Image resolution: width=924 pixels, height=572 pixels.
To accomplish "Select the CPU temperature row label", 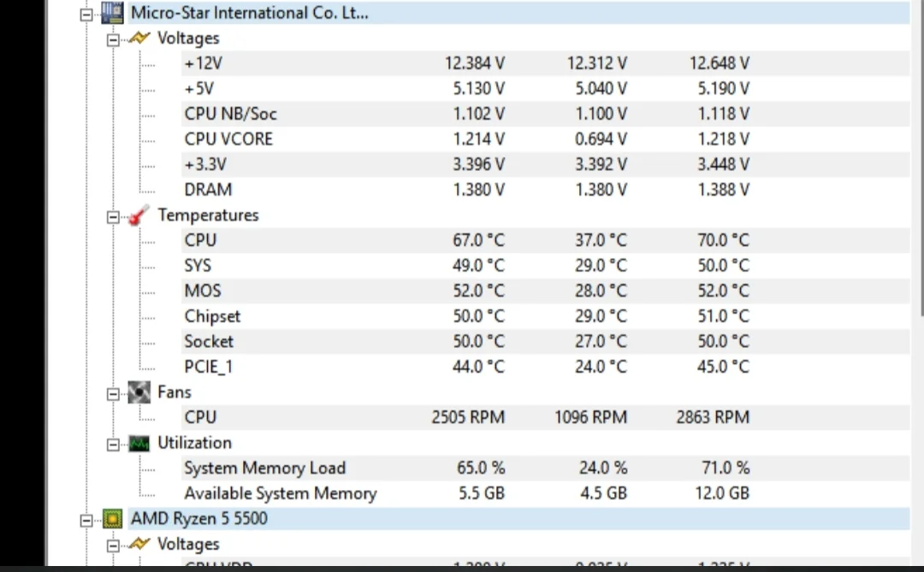I will tap(200, 240).
